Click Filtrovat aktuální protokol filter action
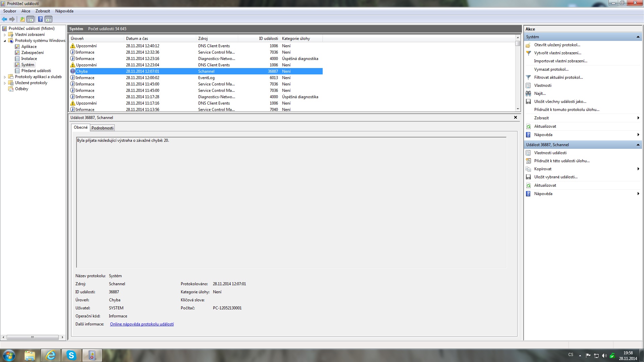The image size is (644, 362). 558,77
